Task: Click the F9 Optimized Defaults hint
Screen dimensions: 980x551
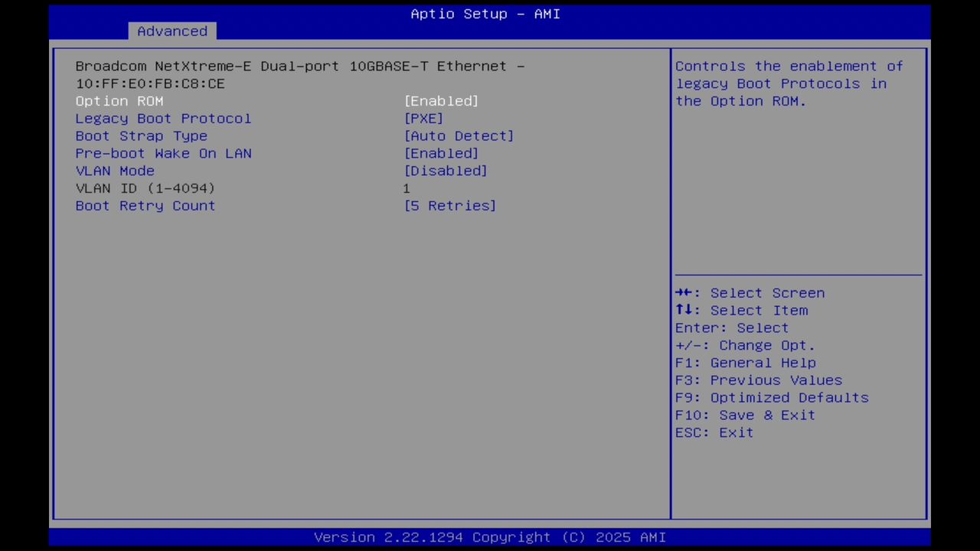Action: coord(771,397)
